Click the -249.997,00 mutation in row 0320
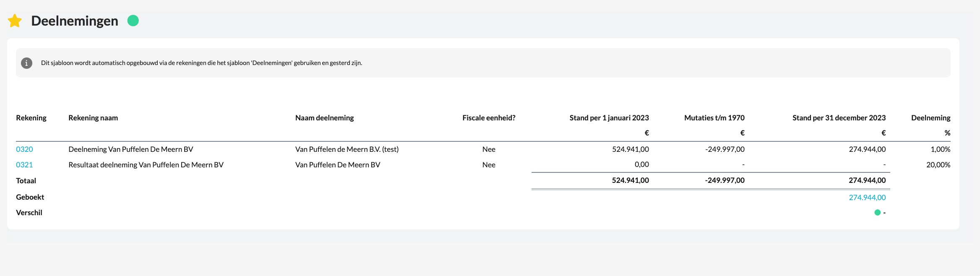Image resolution: width=980 pixels, height=276 pixels. (x=725, y=149)
